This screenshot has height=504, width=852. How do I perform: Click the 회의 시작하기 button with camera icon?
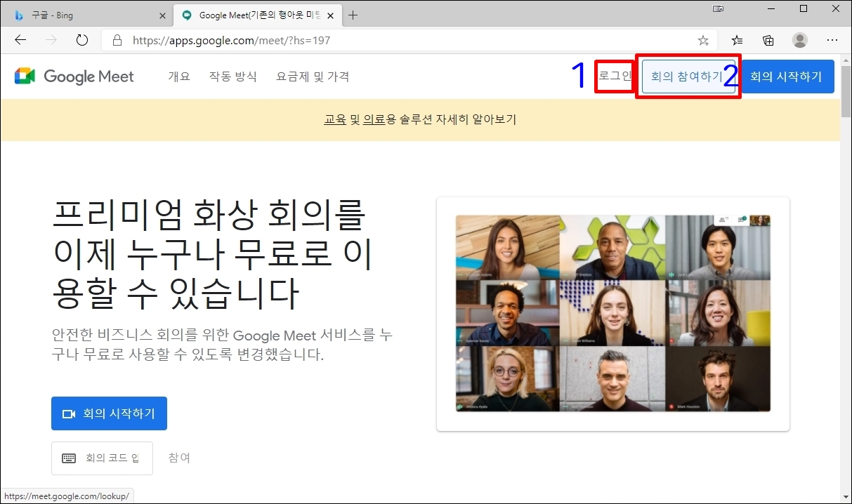coord(109,413)
